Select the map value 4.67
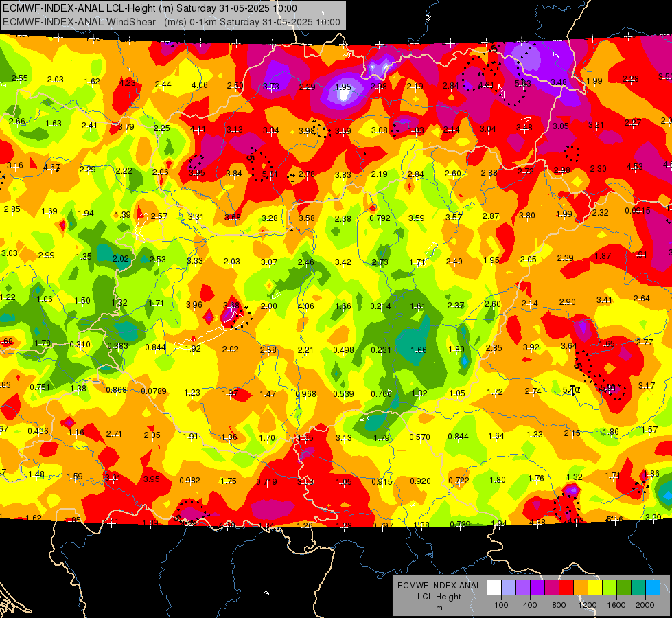Screen dimensions: 672x618 point(51,168)
